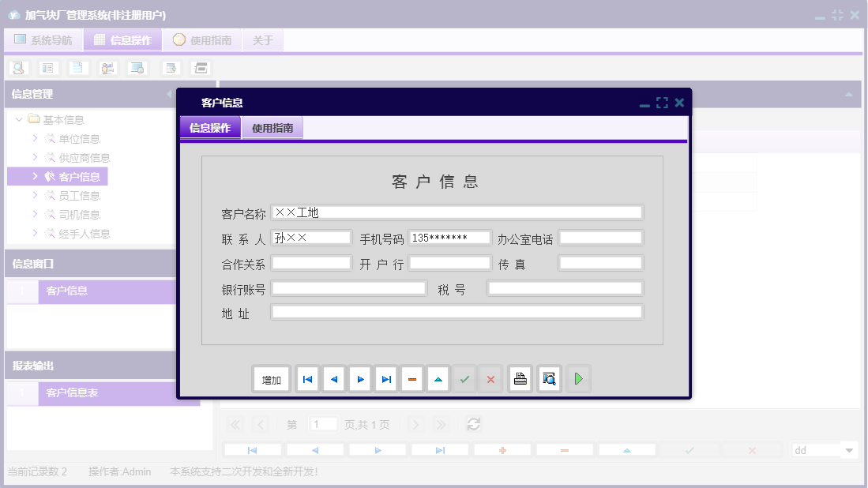Image resolution: width=868 pixels, height=488 pixels.
Task: Jump to the last record
Action: [385, 379]
